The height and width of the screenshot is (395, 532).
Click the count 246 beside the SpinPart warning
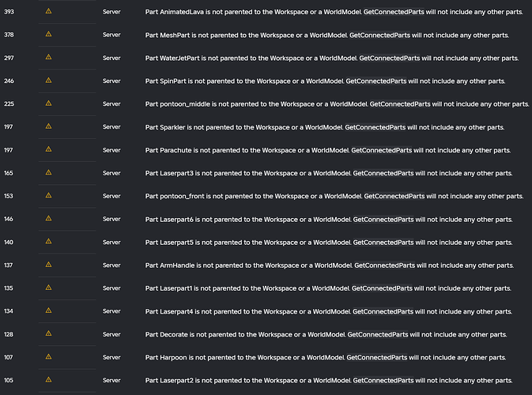click(9, 81)
